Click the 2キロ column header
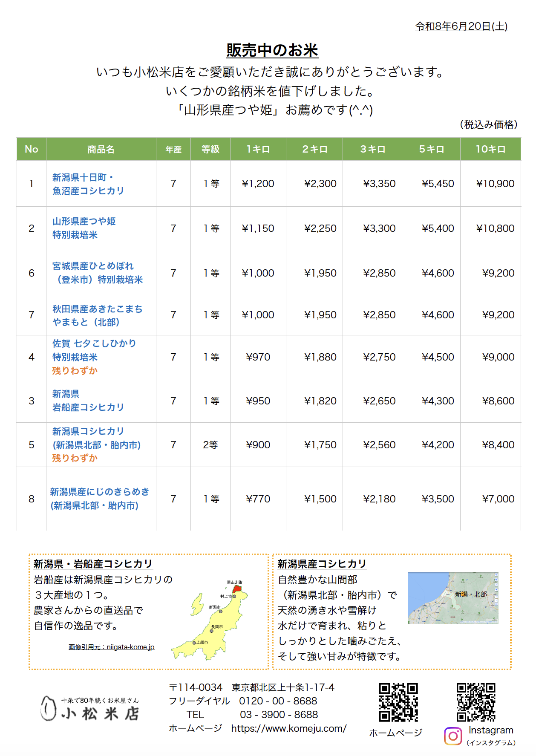The image size is (536, 756). click(x=314, y=149)
